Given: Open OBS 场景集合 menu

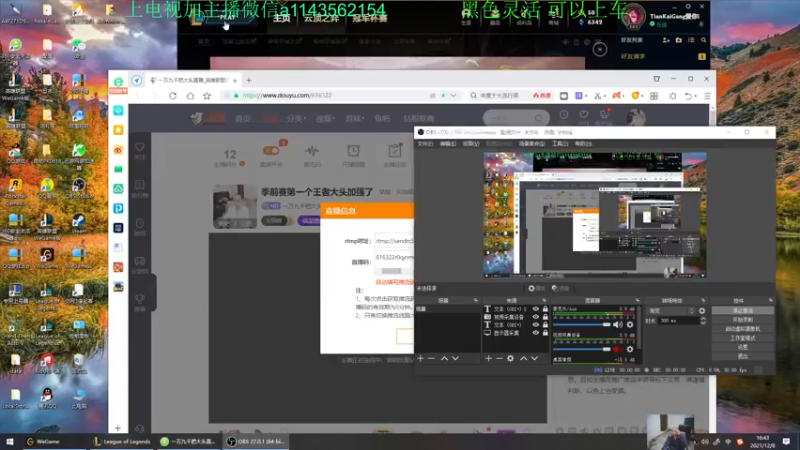Looking at the screenshot, I should point(532,144).
